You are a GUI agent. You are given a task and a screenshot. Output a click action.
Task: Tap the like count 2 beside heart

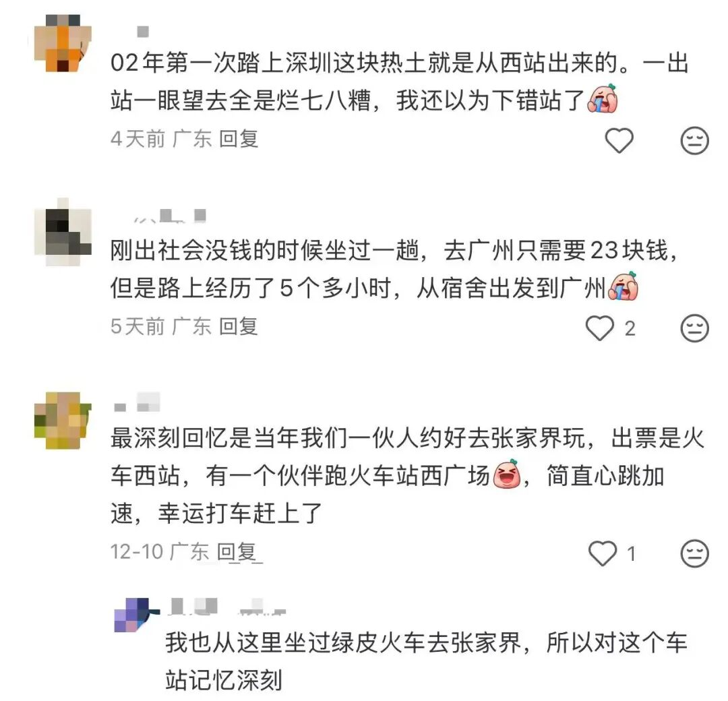[x=630, y=329]
